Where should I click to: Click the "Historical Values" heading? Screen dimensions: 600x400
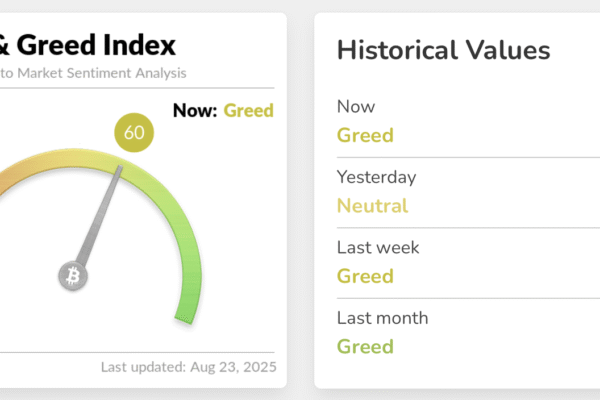tap(443, 50)
